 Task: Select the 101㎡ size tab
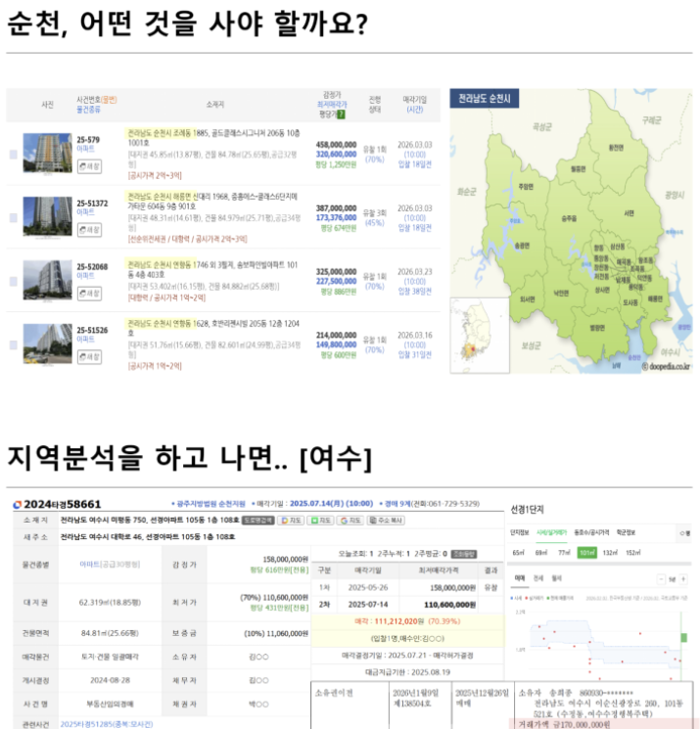click(587, 553)
